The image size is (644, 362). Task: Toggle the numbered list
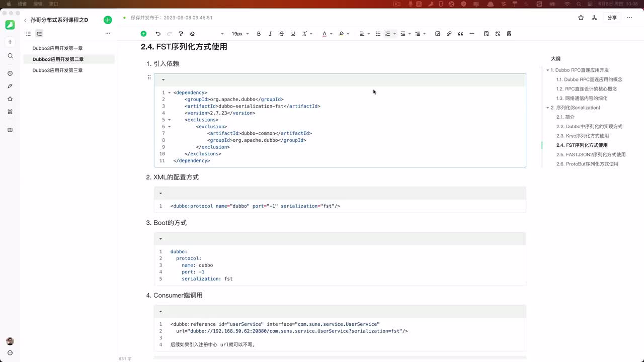(x=387, y=34)
